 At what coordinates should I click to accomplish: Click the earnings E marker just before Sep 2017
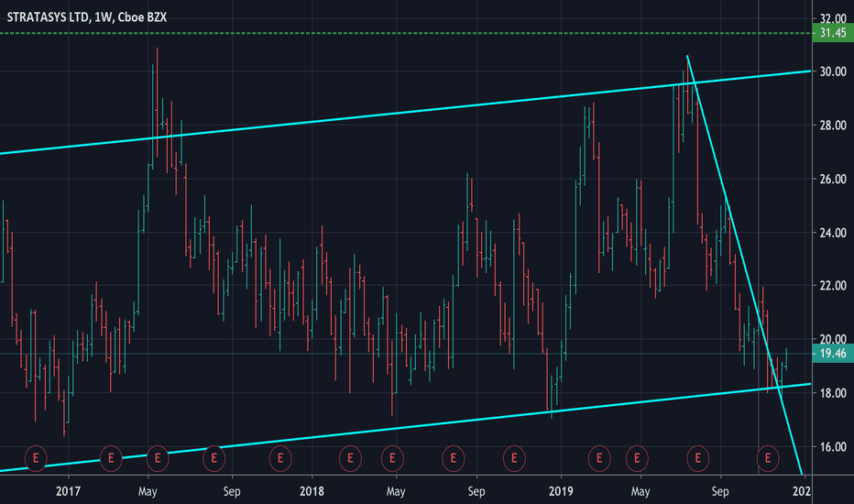coord(214,458)
